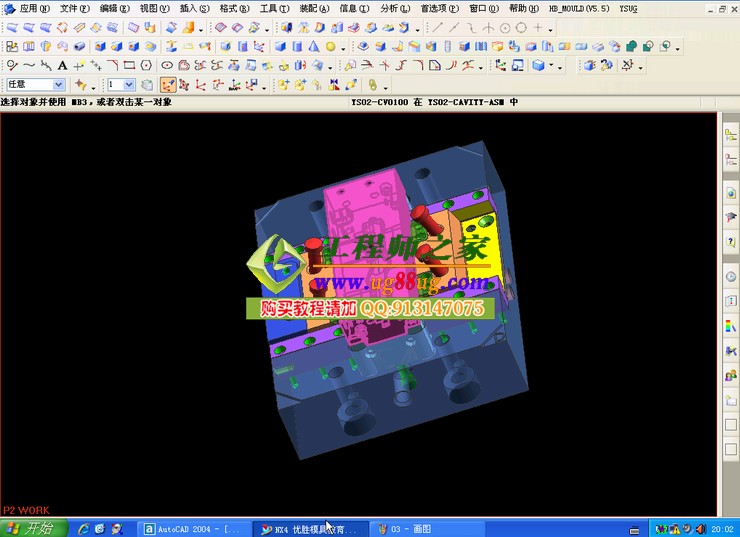The width and height of the screenshot is (740, 537).
Task: Open the 视图 (V) menu
Action: (155, 8)
